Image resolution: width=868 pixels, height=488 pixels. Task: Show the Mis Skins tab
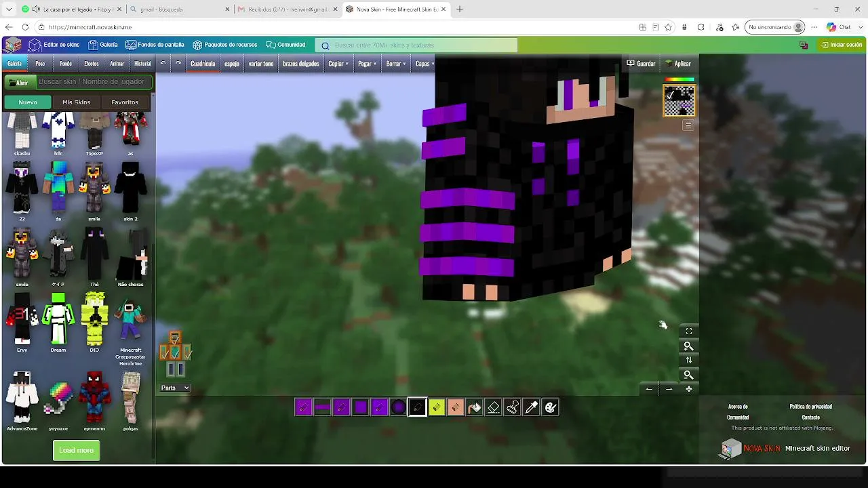[76, 102]
